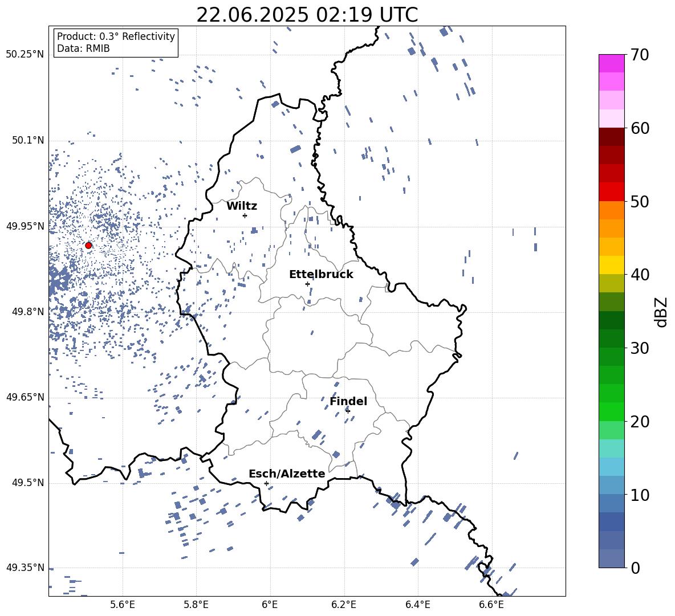675x616 pixels.
Task: Click the 49.65°N latitude label
Action: [x=25, y=397]
